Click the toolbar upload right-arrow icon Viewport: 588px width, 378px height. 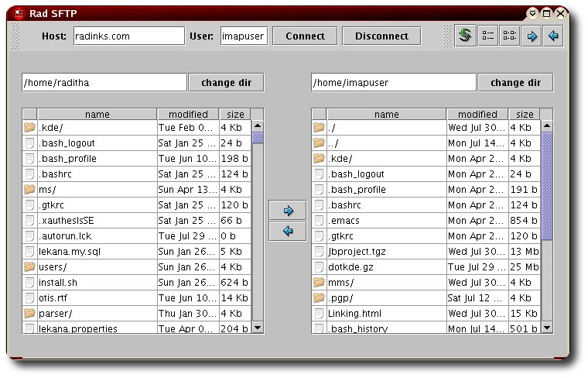pyautogui.click(x=532, y=36)
